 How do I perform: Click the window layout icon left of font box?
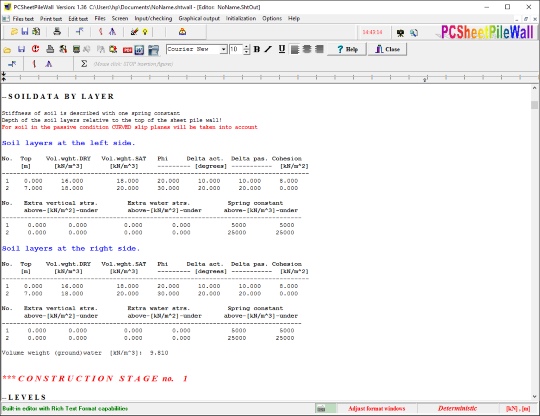(153, 50)
